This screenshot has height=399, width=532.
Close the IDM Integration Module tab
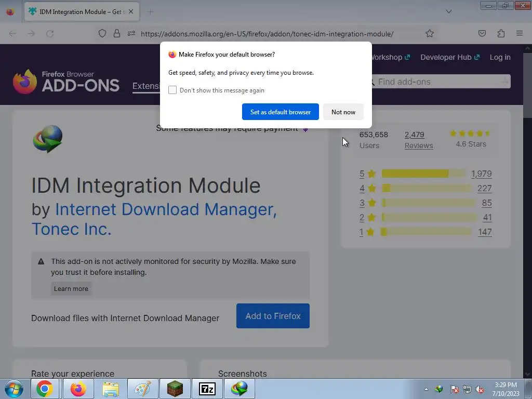click(131, 11)
